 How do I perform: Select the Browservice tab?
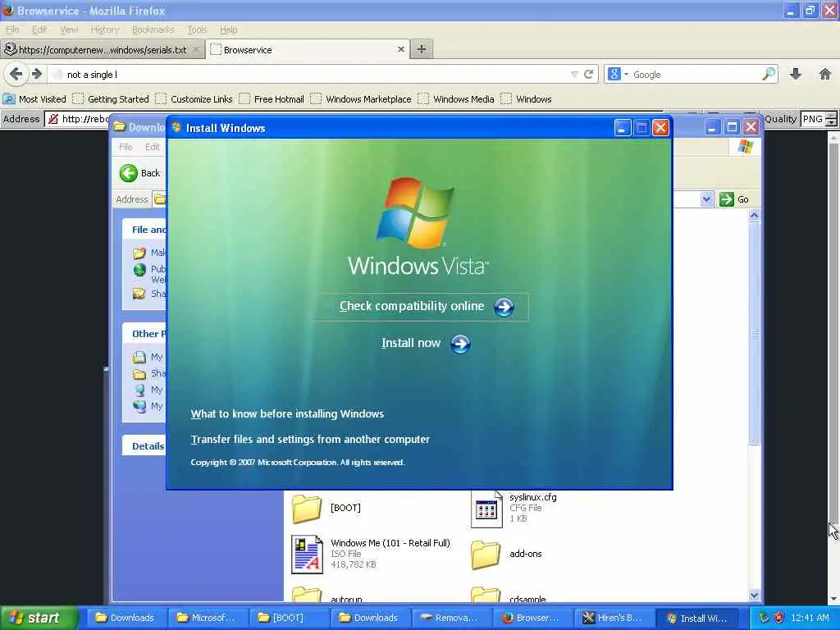[x=307, y=50]
